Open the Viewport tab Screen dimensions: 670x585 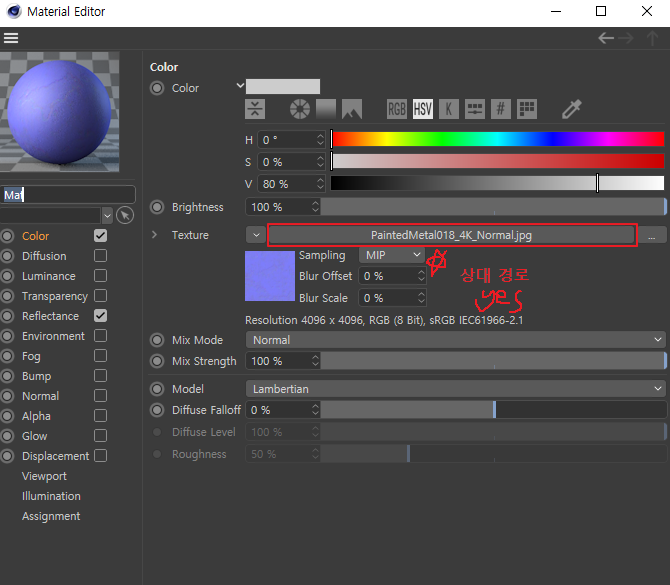[x=44, y=476]
